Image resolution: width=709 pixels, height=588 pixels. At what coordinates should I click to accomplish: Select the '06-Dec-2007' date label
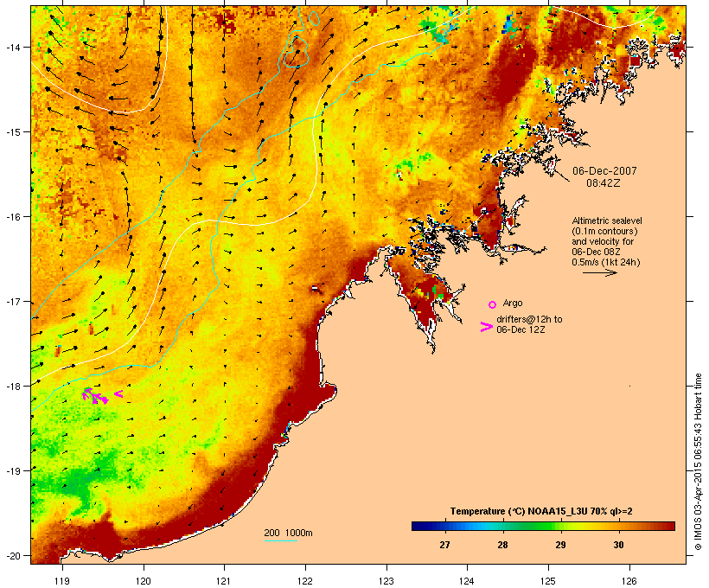pyautogui.click(x=604, y=171)
